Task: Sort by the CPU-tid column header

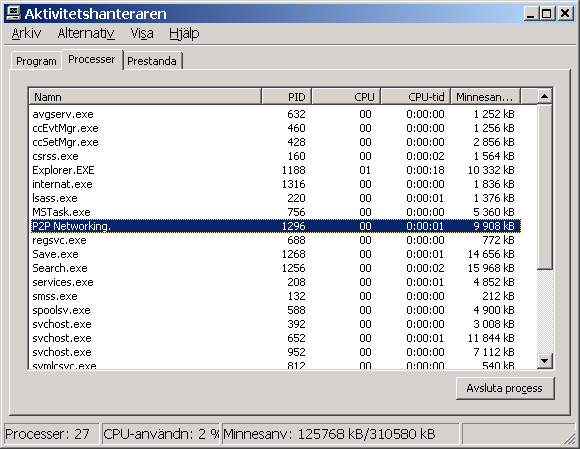Action: [416, 97]
